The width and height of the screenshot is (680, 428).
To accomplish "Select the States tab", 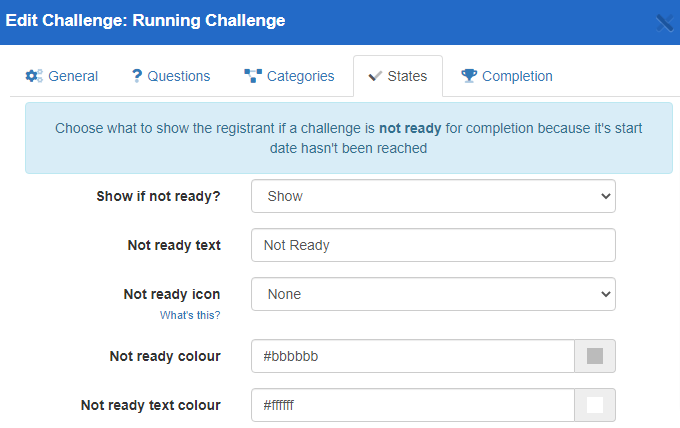I will tap(398, 76).
